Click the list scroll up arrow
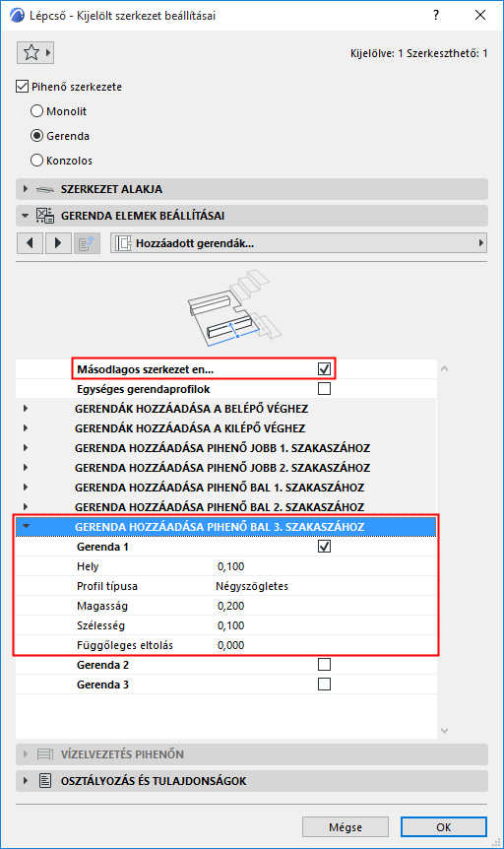The width and height of the screenshot is (504, 849). [445, 368]
